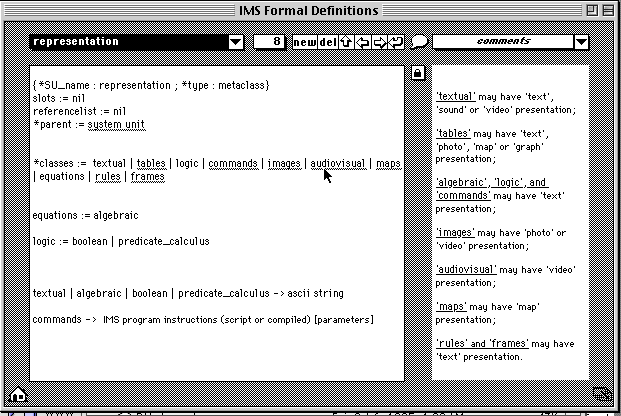
Task: Click the return arrow icon in toolbar
Action: point(397,42)
